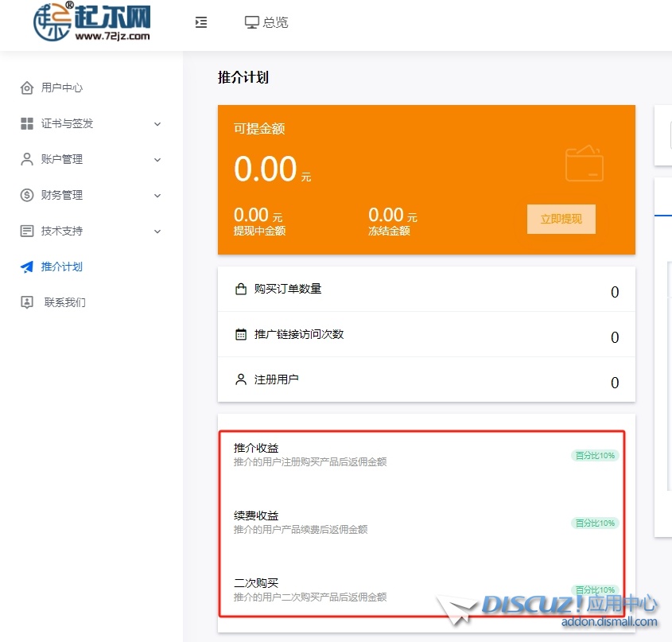Expand the 证书与签发 submenu chevron
Viewport: 672px width, 642px height.
point(157,124)
